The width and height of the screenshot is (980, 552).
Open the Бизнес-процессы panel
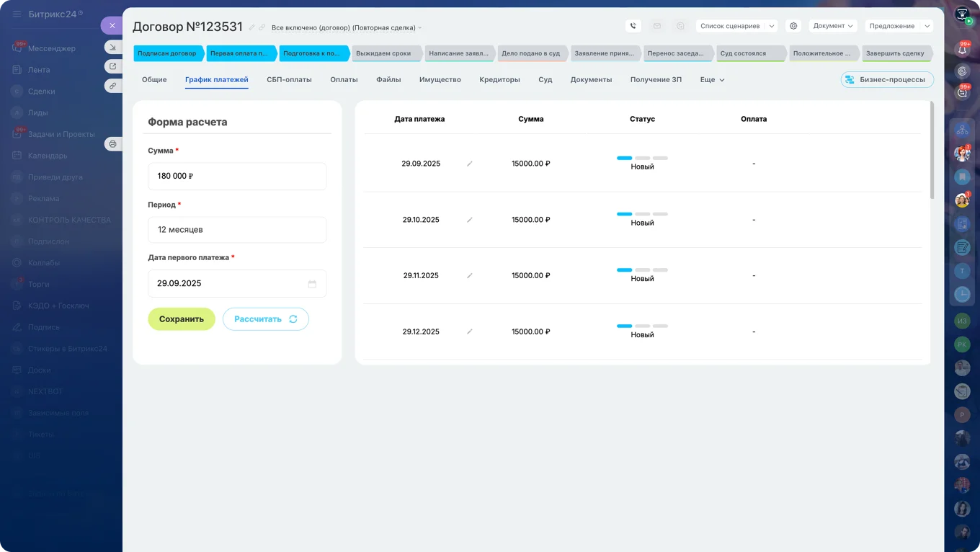pos(888,79)
